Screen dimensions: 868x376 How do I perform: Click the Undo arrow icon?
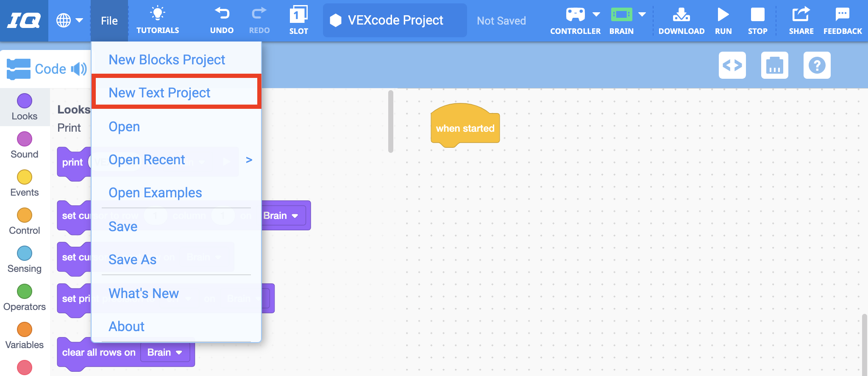(222, 14)
